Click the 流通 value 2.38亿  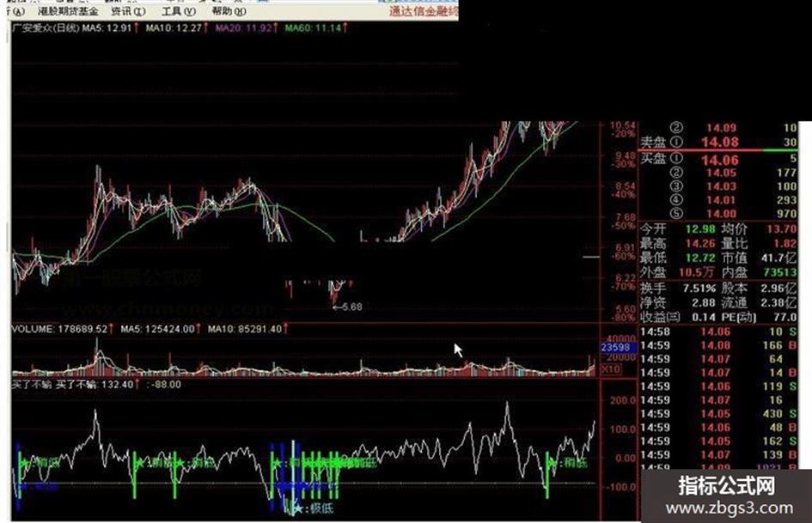[x=778, y=302]
